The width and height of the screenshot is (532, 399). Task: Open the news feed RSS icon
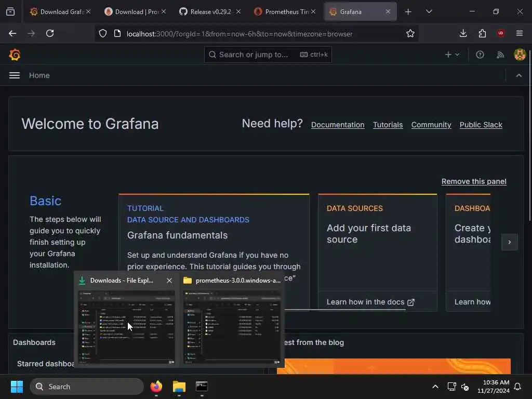click(x=500, y=55)
